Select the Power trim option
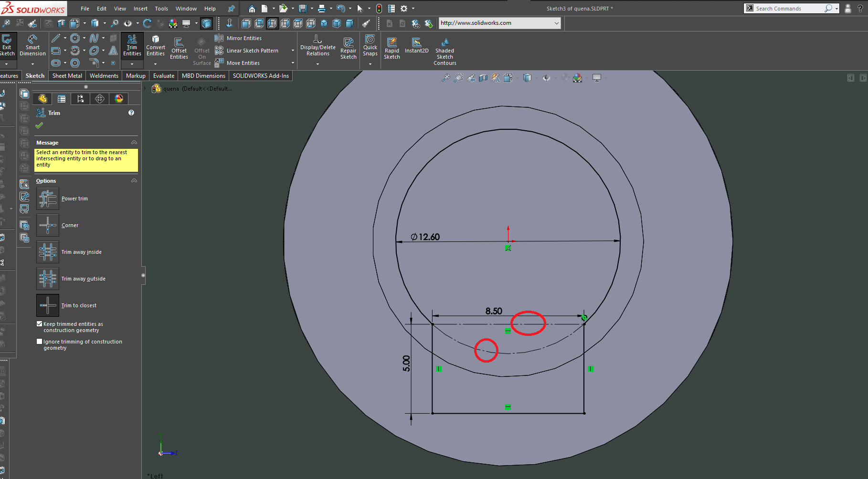Screen dimensions: 868x479 click(x=48, y=198)
